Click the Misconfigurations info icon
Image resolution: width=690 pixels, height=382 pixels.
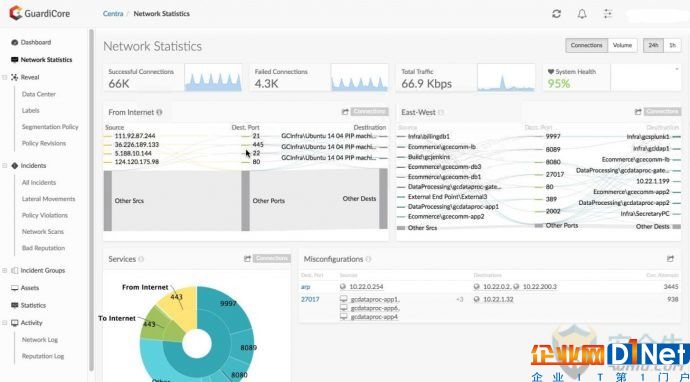click(368, 259)
